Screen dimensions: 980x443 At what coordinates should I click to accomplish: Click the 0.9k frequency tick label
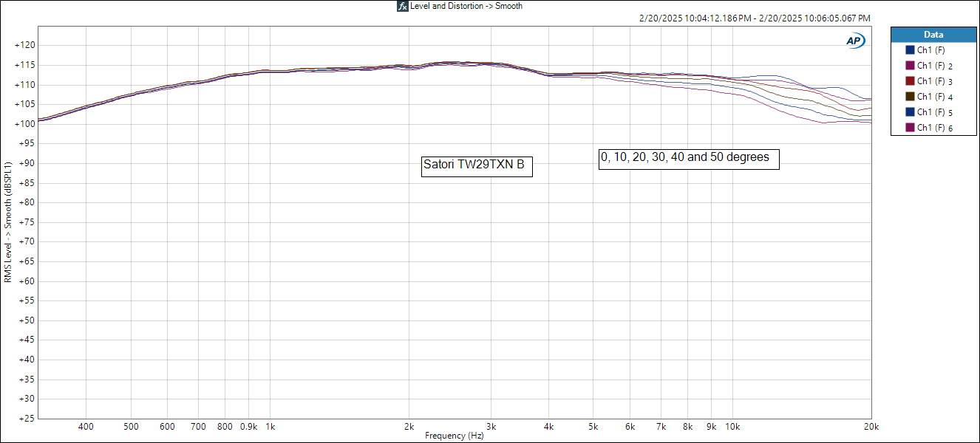click(x=248, y=427)
